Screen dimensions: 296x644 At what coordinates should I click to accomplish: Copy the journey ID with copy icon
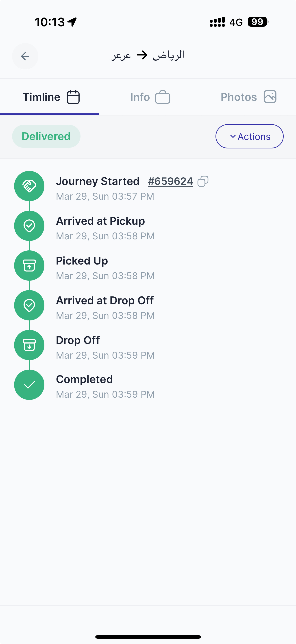pyautogui.click(x=203, y=181)
